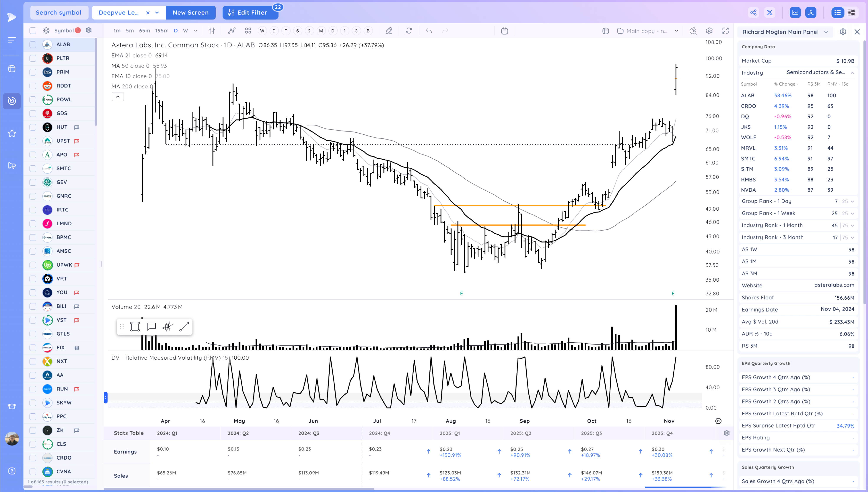868x492 pixels.
Task: Expand the Richard Moglen Main Panel dropdown
Action: pos(826,32)
